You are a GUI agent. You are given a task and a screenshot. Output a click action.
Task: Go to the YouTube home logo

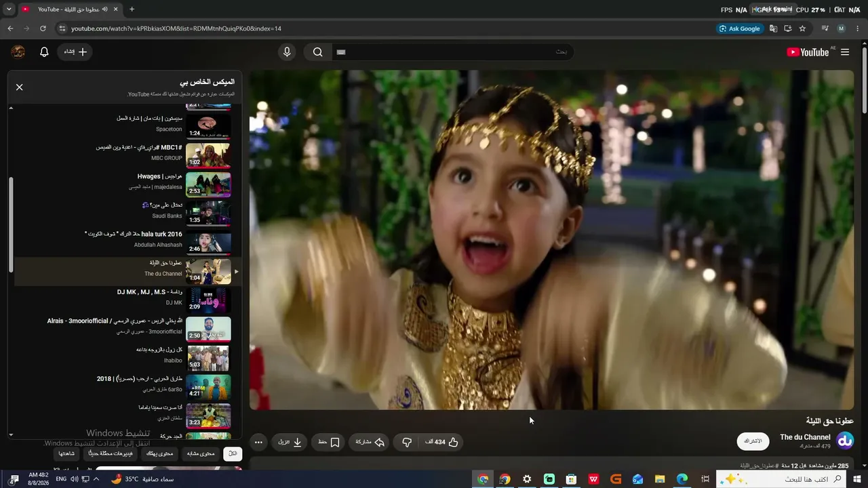pos(808,52)
